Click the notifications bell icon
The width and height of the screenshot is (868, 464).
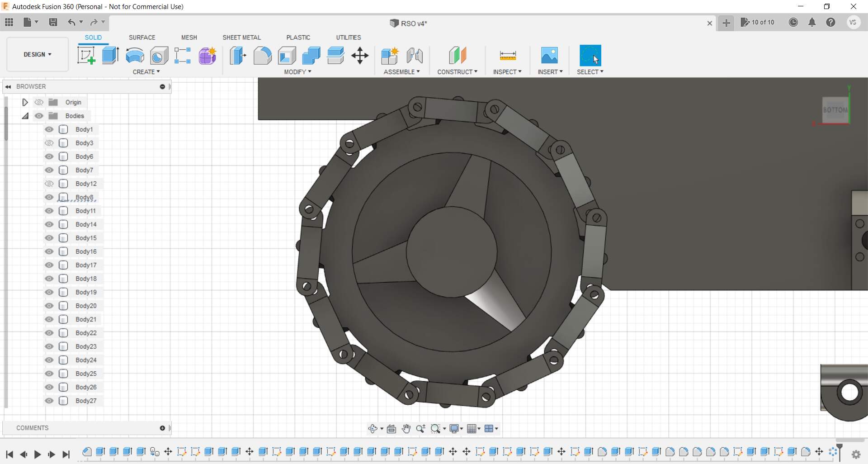pyautogui.click(x=812, y=22)
